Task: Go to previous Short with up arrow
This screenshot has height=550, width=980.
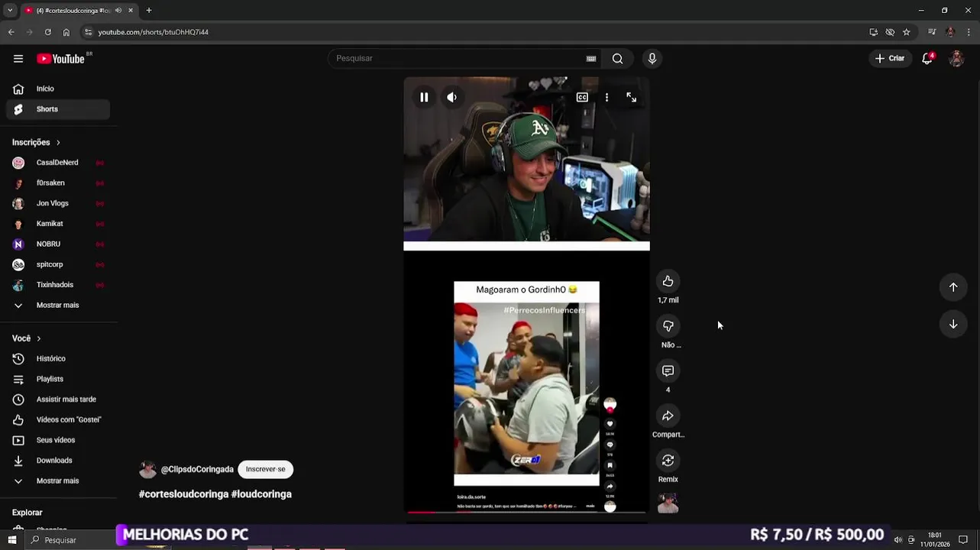Action: click(953, 287)
